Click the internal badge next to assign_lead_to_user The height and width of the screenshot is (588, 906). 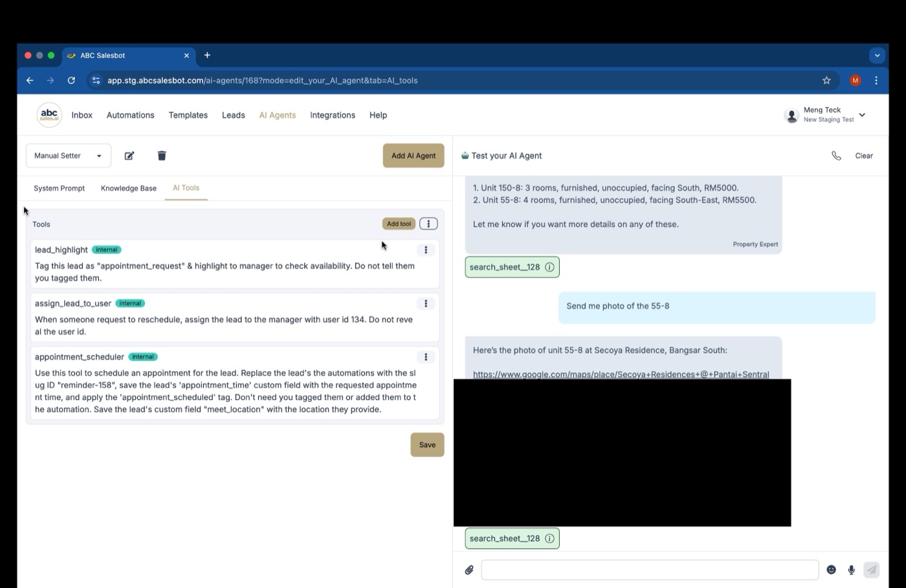pos(130,303)
